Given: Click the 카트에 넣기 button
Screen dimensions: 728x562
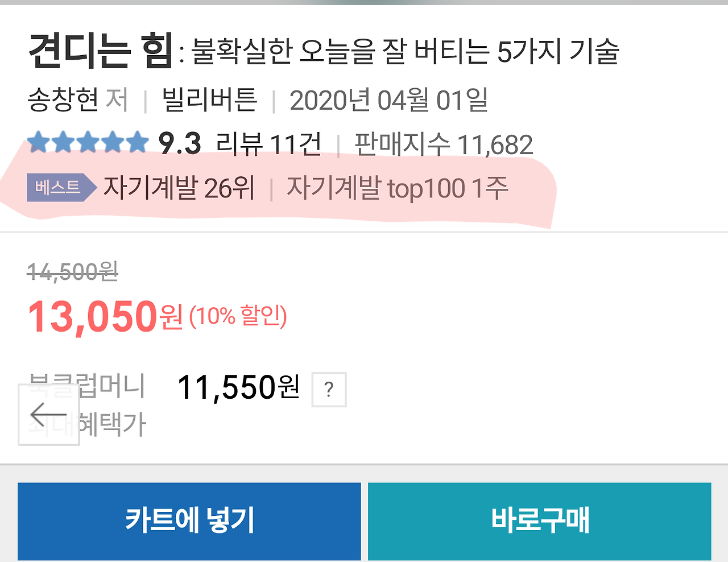Looking at the screenshot, I should point(189,520).
